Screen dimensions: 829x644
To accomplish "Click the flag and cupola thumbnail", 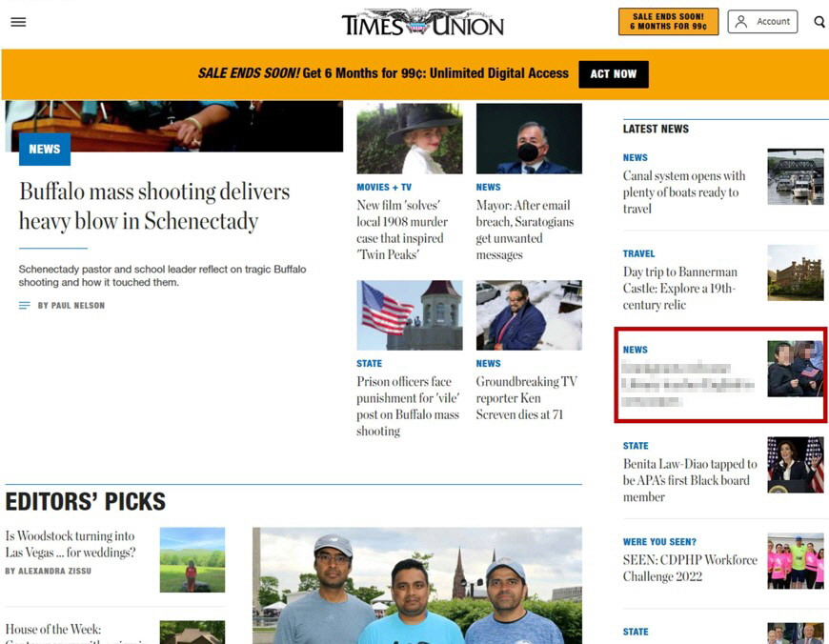I will (409, 315).
